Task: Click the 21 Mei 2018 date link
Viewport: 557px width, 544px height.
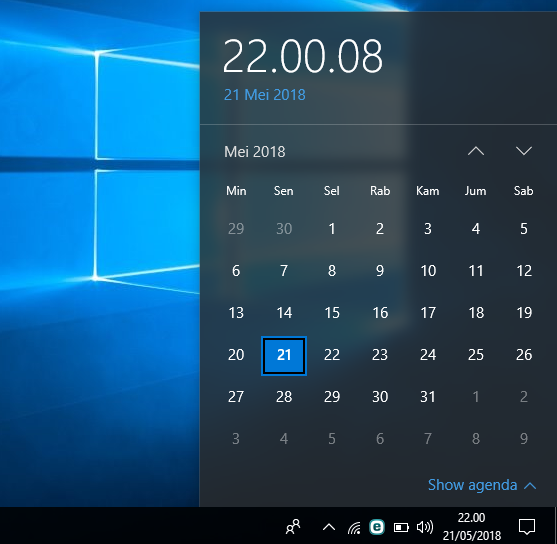Action: (265, 95)
